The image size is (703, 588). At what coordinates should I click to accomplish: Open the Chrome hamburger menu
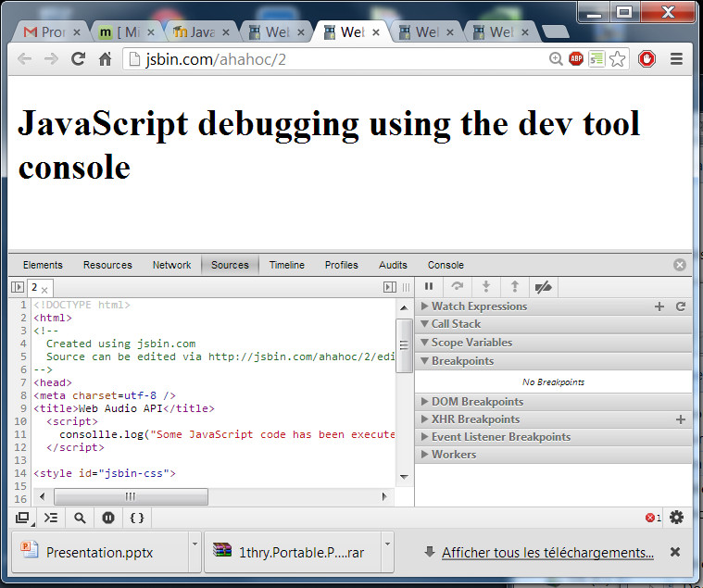click(676, 58)
